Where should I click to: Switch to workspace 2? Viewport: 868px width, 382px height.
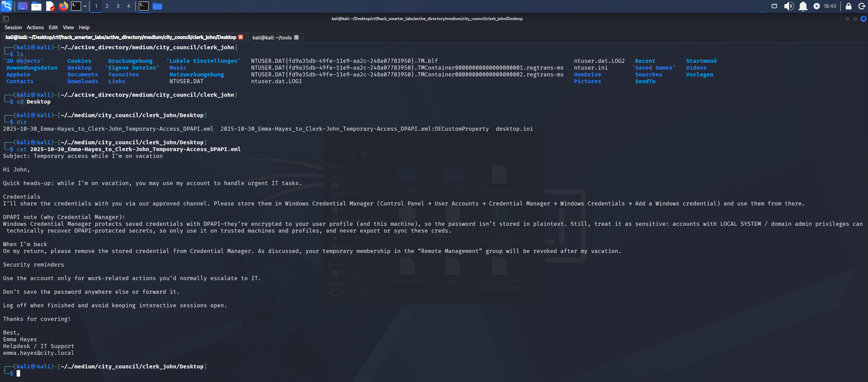tap(107, 6)
